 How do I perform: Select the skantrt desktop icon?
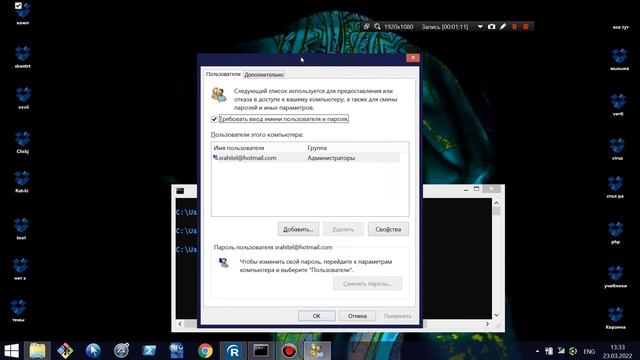click(x=22, y=57)
